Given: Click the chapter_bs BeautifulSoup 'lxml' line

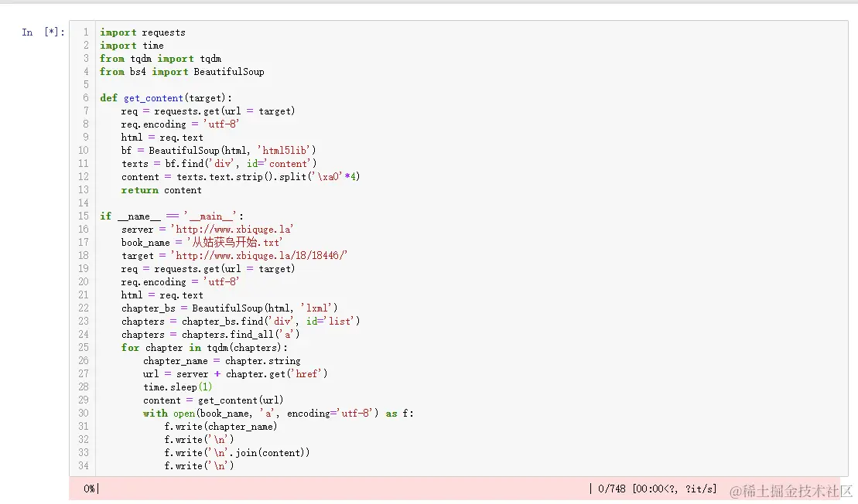Looking at the screenshot, I should point(229,308).
